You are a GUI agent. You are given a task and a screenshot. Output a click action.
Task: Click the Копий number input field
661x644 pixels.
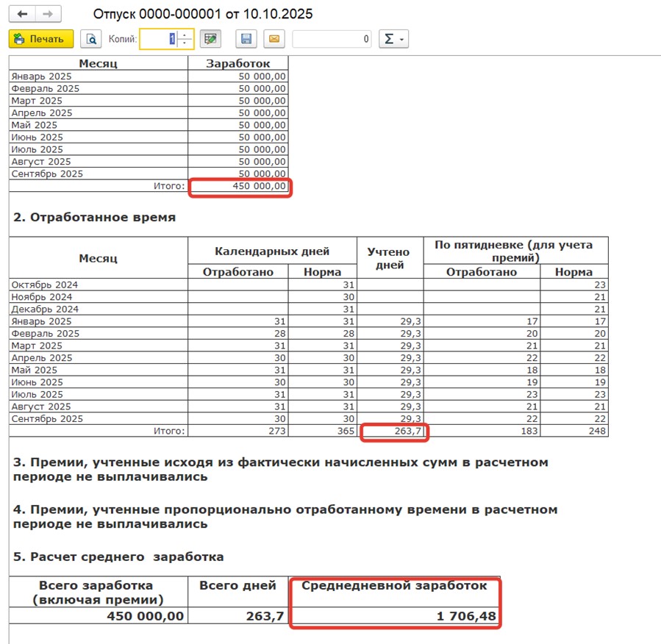tap(159, 39)
